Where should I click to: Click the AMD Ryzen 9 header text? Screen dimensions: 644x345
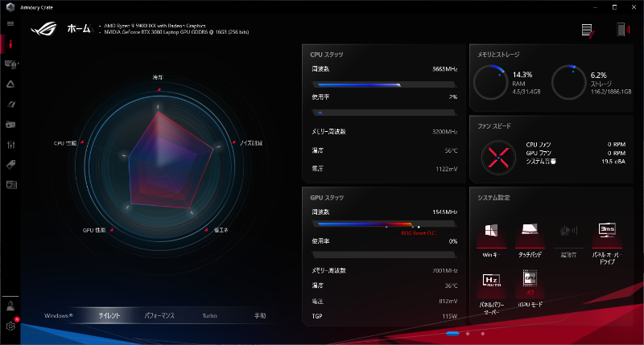pos(155,26)
